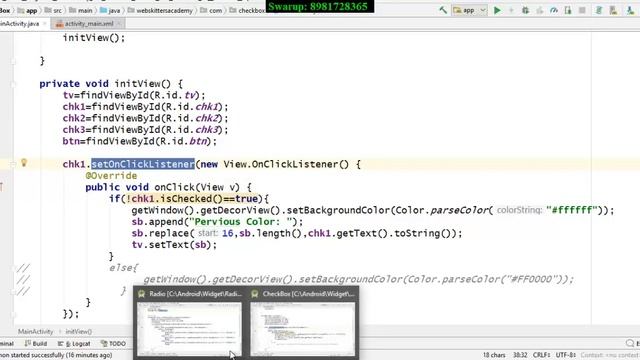Switch to the activity_main.xml tab
The width and height of the screenshot is (640, 360).
(89, 24)
